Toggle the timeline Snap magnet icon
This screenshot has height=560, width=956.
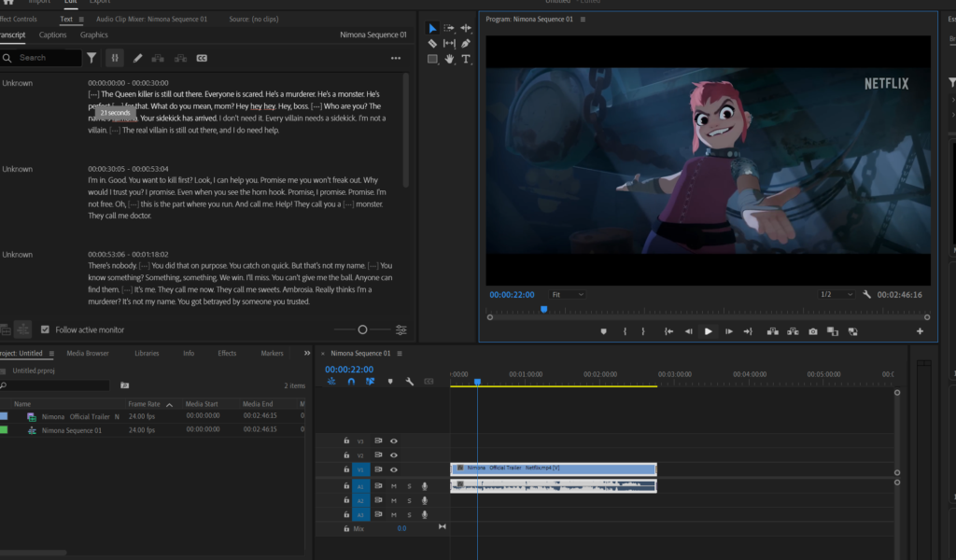tap(351, 382)
